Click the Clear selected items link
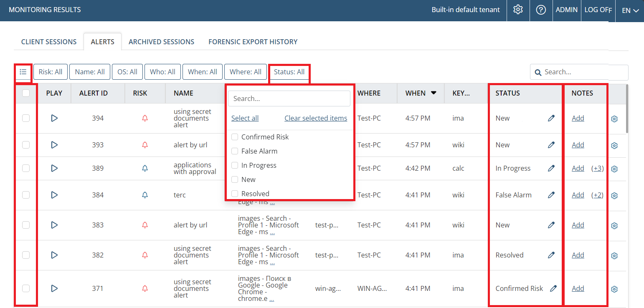This screenshot has width=644, height=308. [316, 118]
